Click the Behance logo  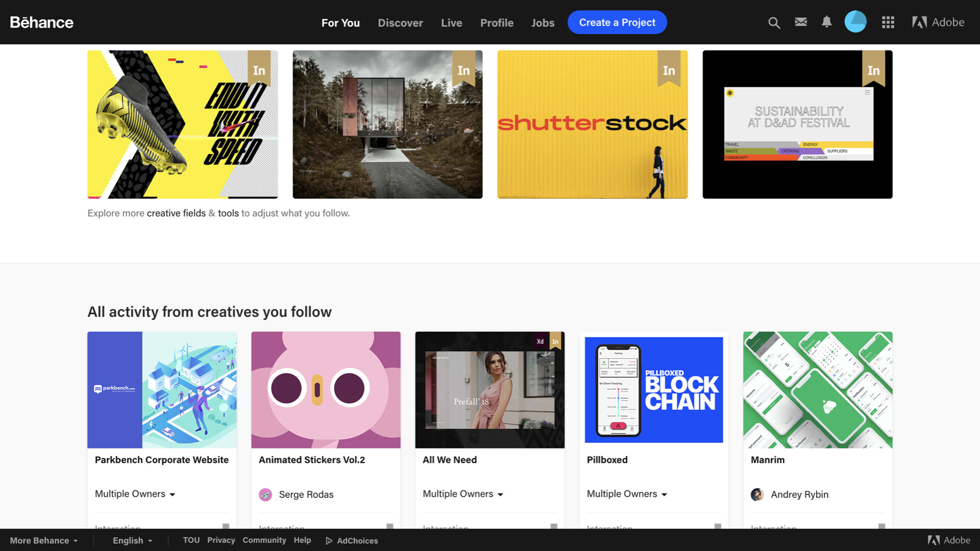coord(42,22)
